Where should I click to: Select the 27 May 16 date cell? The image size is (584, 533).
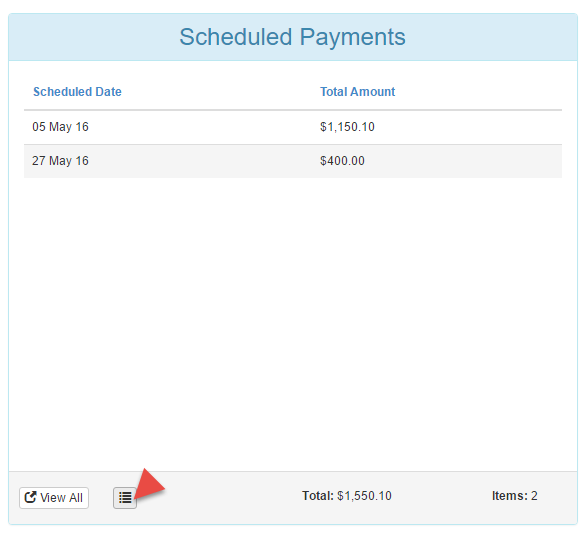click(x=60, y=161)
